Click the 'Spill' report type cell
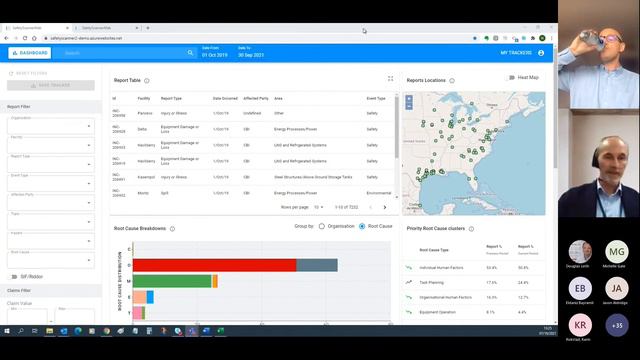The width and height of the screenshot is (640, 360). [164, 193]
